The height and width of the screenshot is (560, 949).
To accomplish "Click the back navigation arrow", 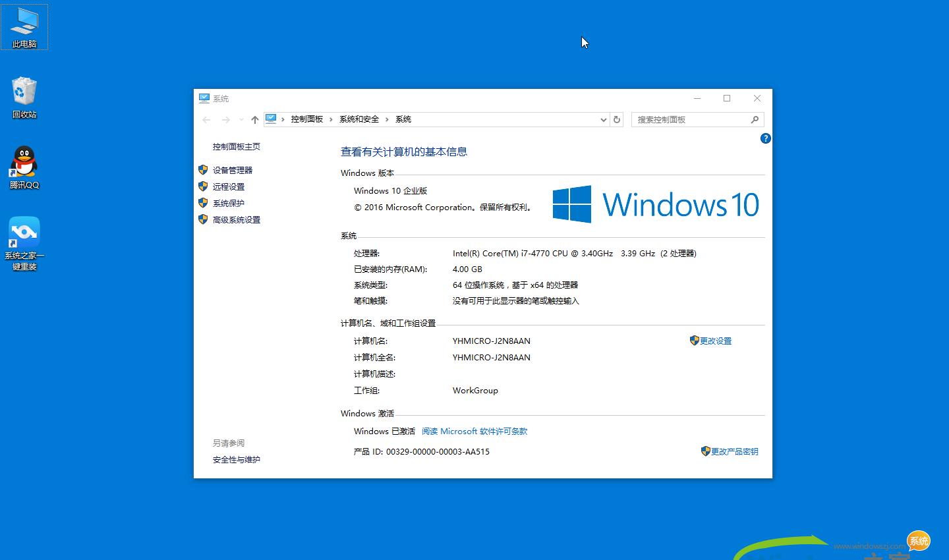I will pos(206,119).
